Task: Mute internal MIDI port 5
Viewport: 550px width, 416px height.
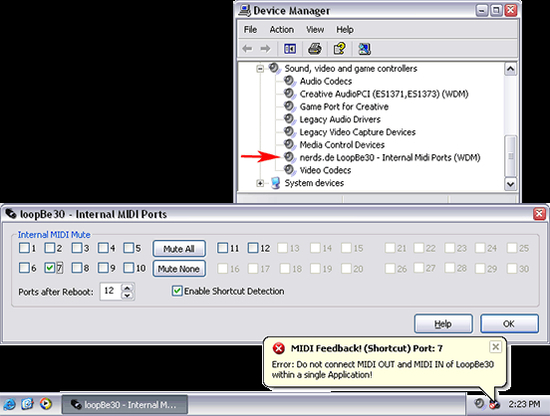Action: [x=128, y=248]
